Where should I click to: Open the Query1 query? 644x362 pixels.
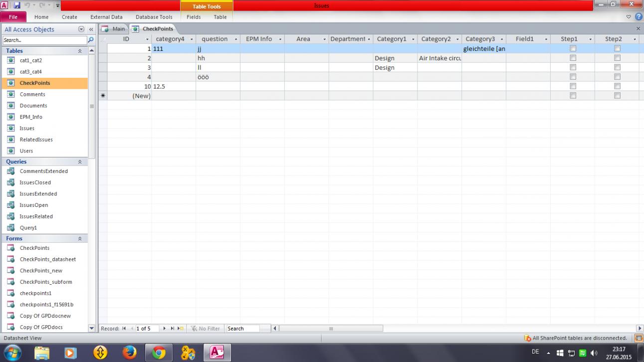point(28,228)
